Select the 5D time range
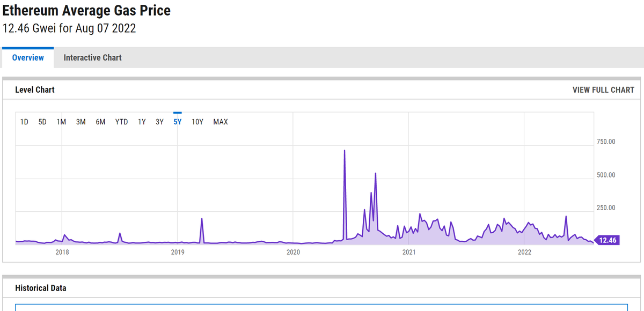 click(42, 122)
